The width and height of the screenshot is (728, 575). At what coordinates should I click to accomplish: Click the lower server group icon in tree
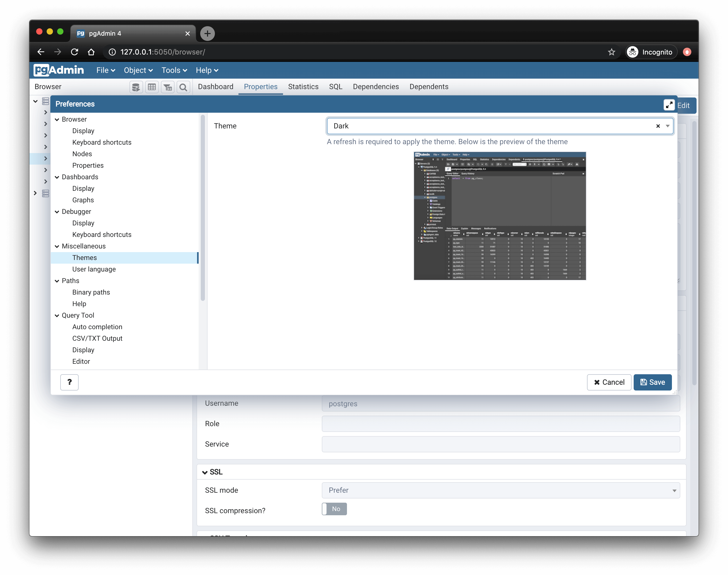click(45, 193)
